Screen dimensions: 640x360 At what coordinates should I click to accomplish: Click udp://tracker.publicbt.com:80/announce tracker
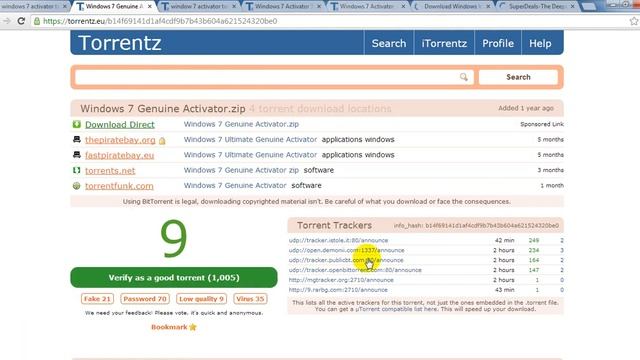(x=346, y=260)
